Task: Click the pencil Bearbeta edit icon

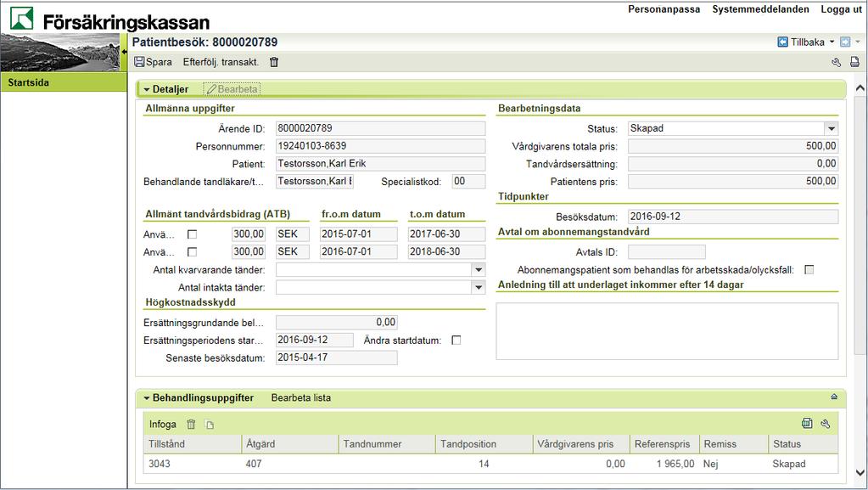Action: pos(211,89)
